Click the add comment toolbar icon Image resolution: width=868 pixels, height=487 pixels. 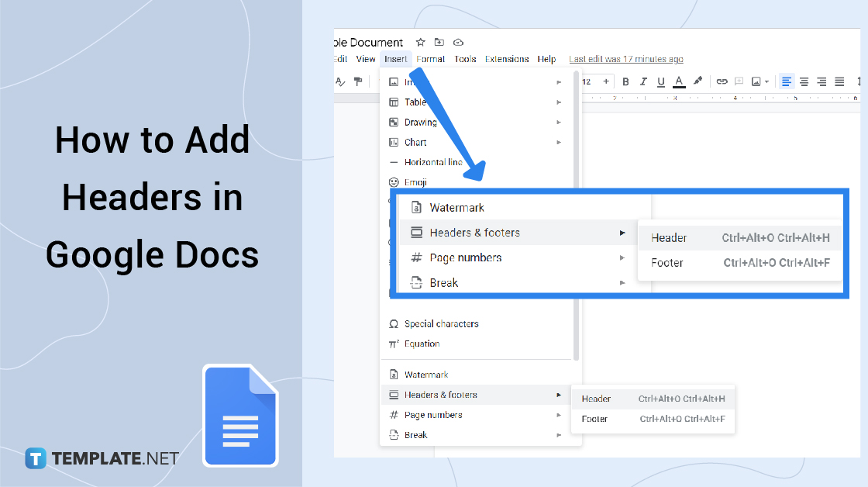click(x=739, y=82)
